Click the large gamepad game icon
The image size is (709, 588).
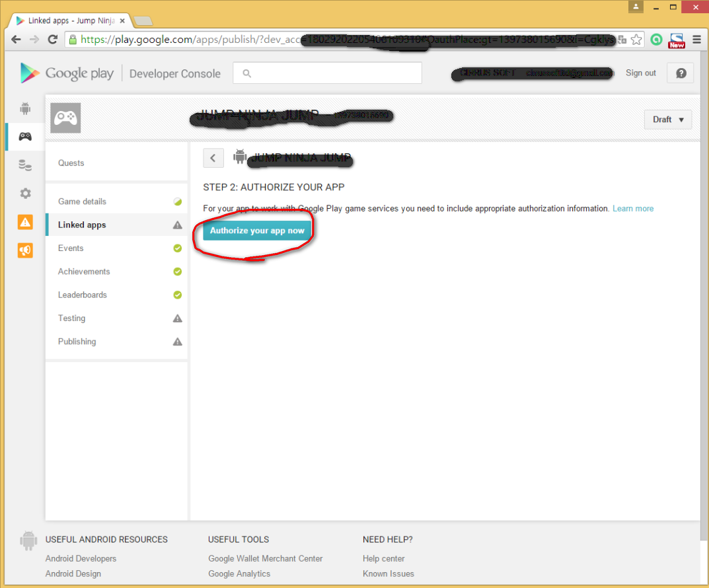point(65,118)
